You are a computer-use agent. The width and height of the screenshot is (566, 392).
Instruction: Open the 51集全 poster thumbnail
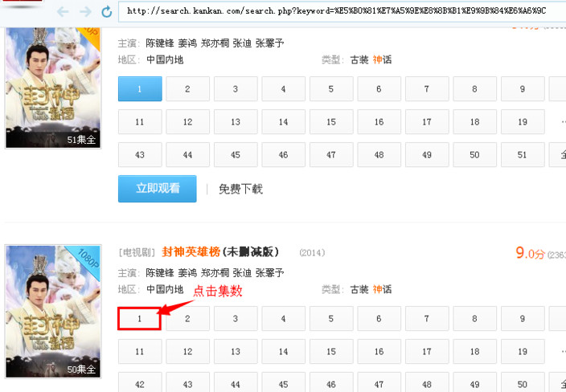[x=53, y=88]
